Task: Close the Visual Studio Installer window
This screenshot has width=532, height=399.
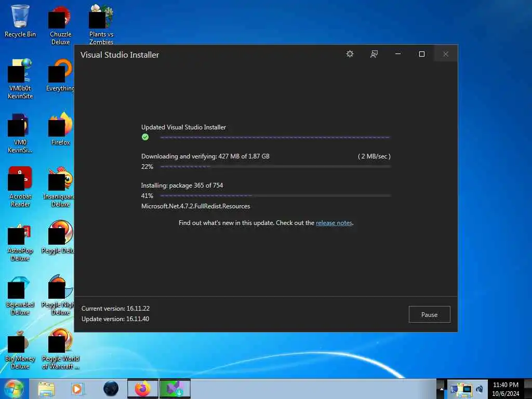Action: 446,54
